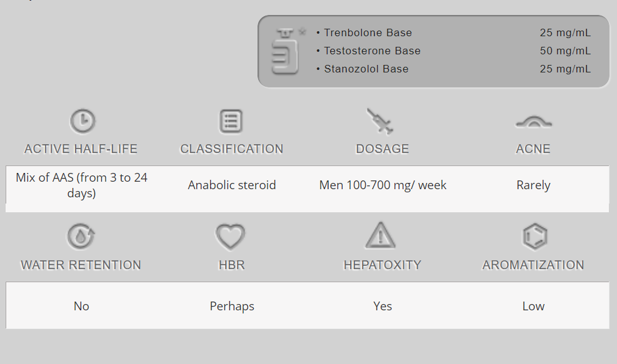Screen dimensions: 617x364
Task: Select the Trenbolone Base ingredient line
Action: click(x=368, y=33)
